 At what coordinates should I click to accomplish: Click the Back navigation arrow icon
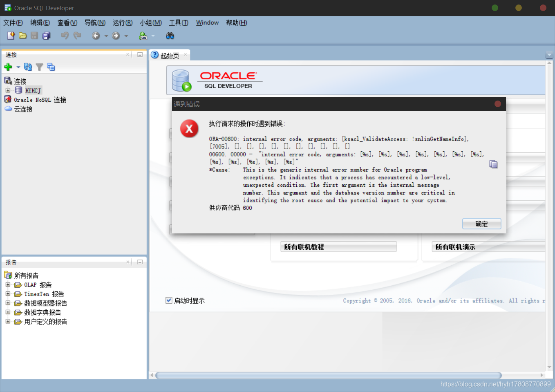[x=96, y=36]
